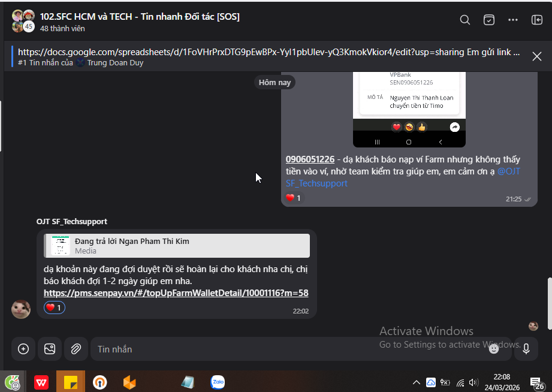Open Sticky Notes from taskbar
Viewport: 552px width, 392px height.
click(x=71, y=382)
